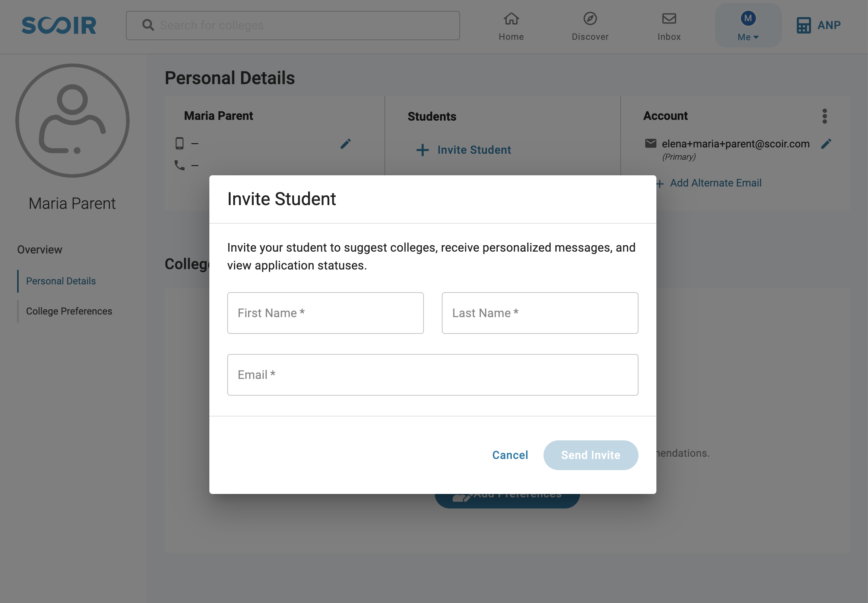Open the Discover compass icon

[590, 19]
